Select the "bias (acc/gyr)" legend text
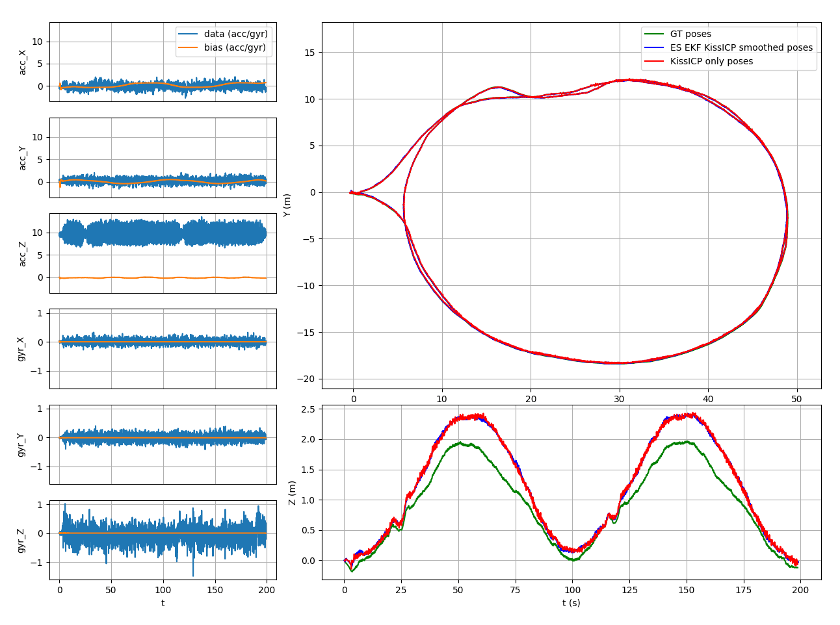Screen dimensions: 840x625 tap(235, 47)
